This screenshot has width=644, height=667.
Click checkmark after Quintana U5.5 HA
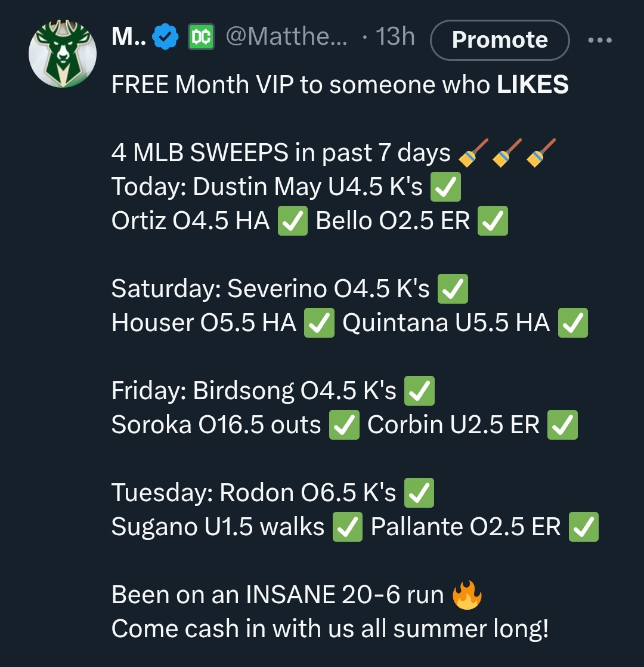(572, 323)
